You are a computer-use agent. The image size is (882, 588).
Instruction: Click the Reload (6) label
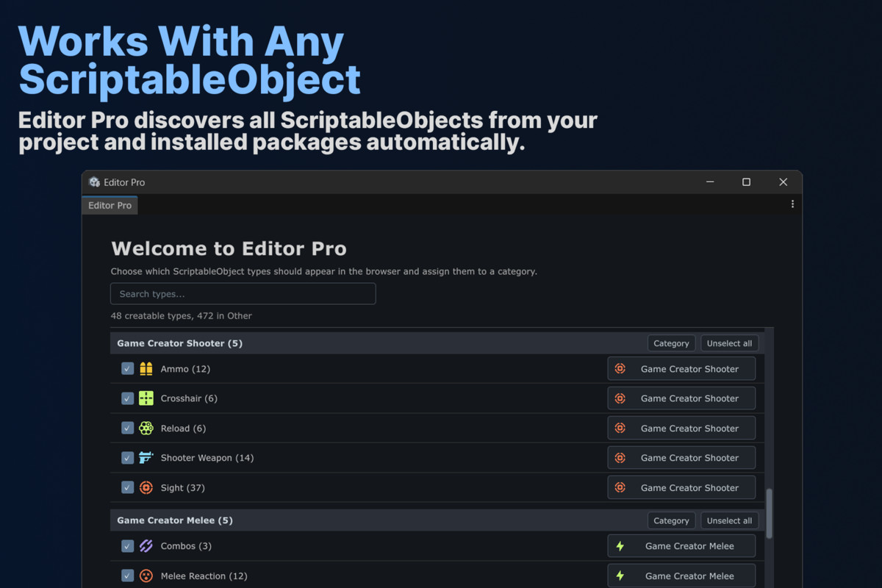click(183, 429)
